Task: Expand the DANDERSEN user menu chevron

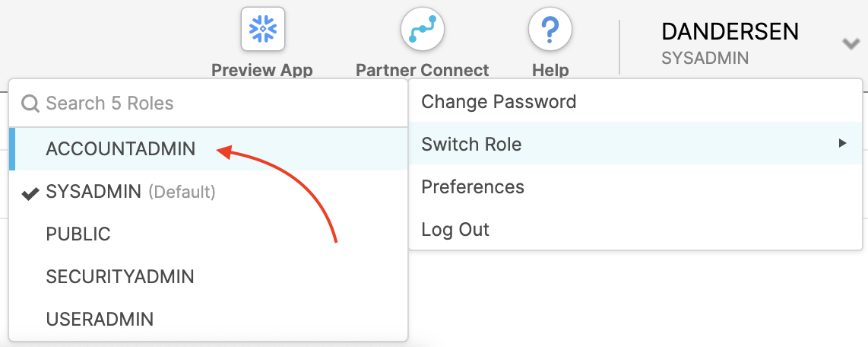Action: [851, 44]
